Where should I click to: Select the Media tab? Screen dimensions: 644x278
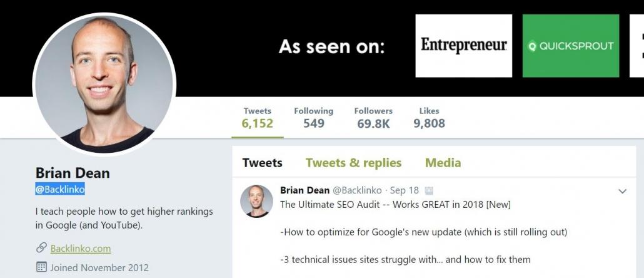[443, 163]
